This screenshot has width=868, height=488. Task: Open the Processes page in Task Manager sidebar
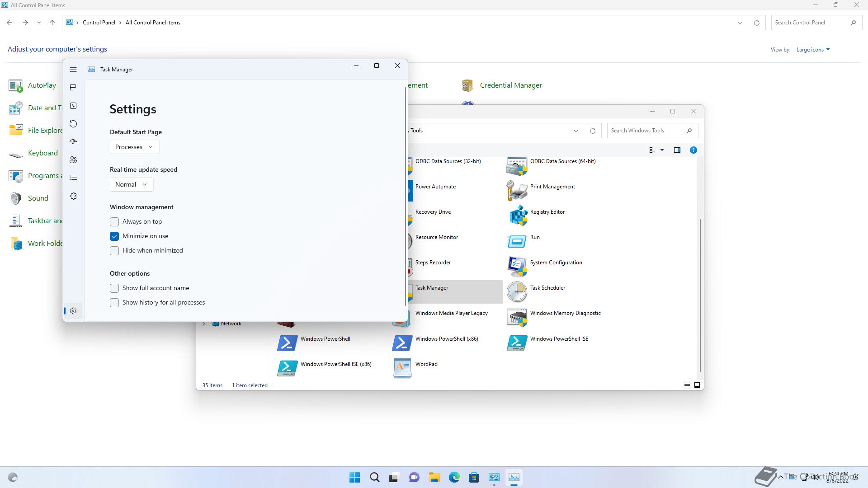(73, 88)
